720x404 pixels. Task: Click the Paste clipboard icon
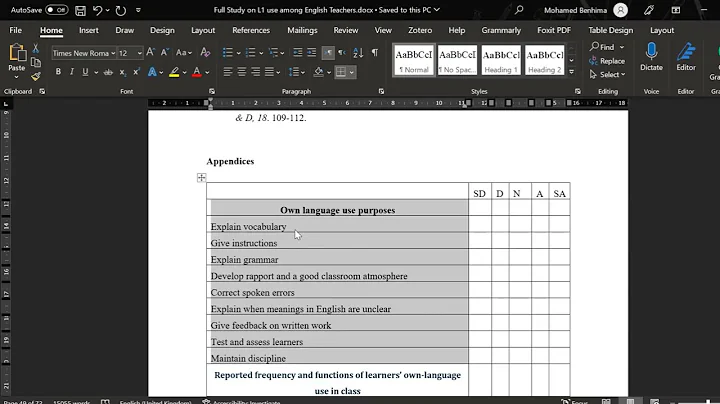(x=17, y=53)
